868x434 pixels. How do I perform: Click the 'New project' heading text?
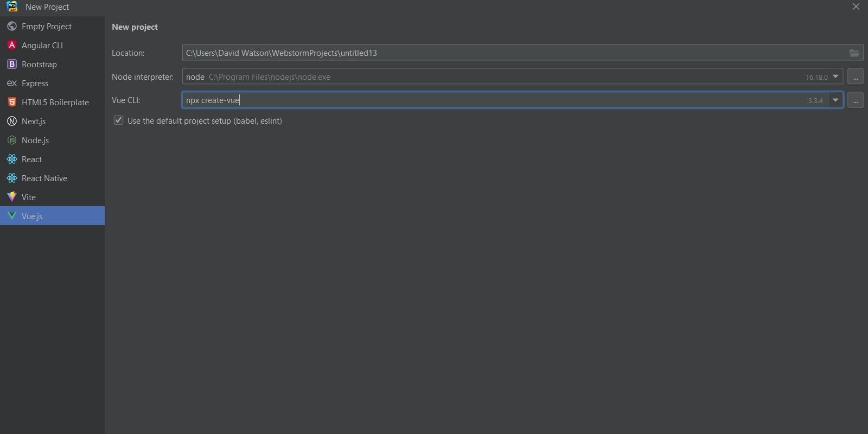135,27
